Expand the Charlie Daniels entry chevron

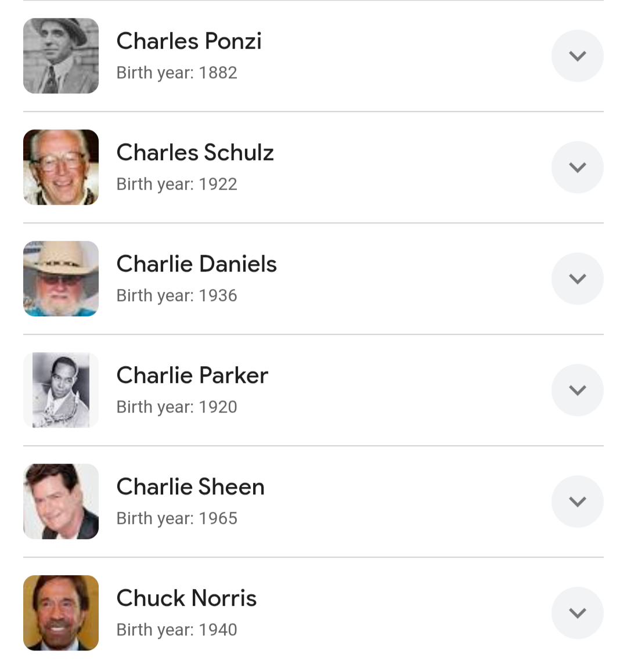point(577,279)
